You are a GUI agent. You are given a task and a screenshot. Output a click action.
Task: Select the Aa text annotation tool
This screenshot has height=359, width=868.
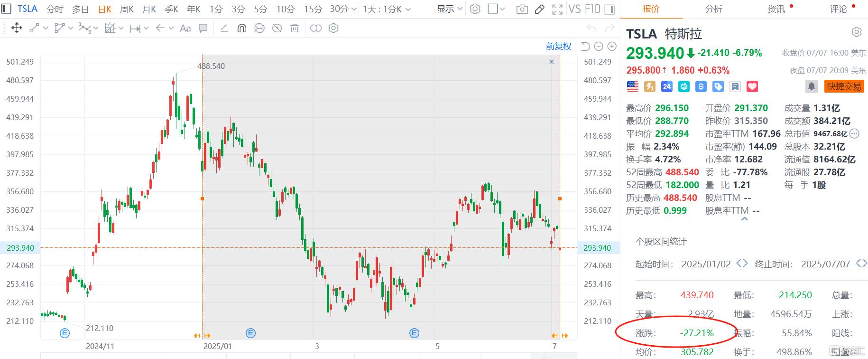click(x=185, y=28)
